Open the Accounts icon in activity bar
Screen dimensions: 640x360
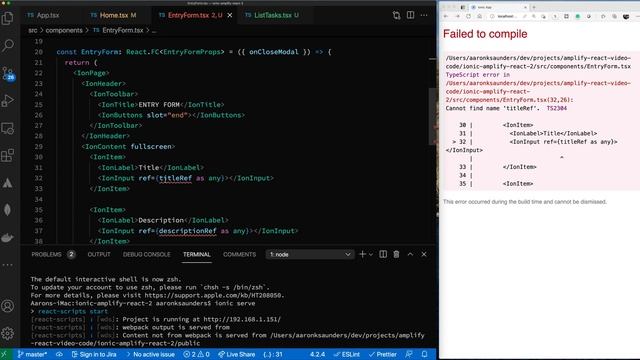coord(8,306)
